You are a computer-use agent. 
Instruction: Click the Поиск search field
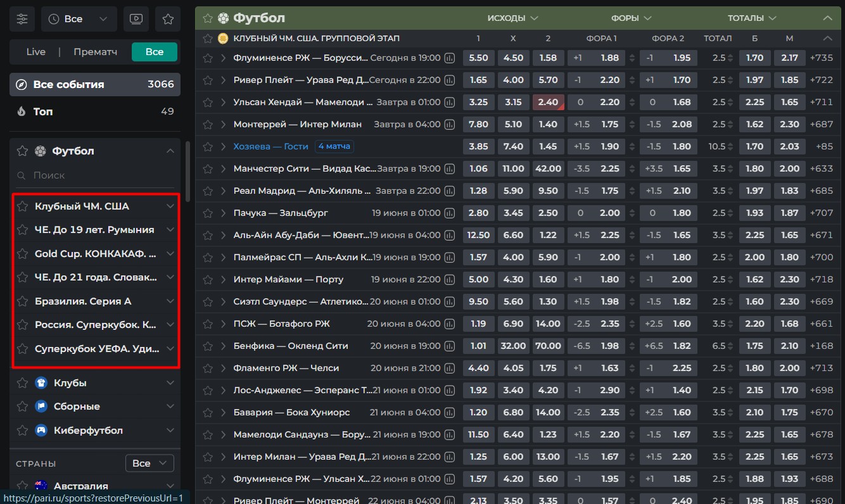95,175
